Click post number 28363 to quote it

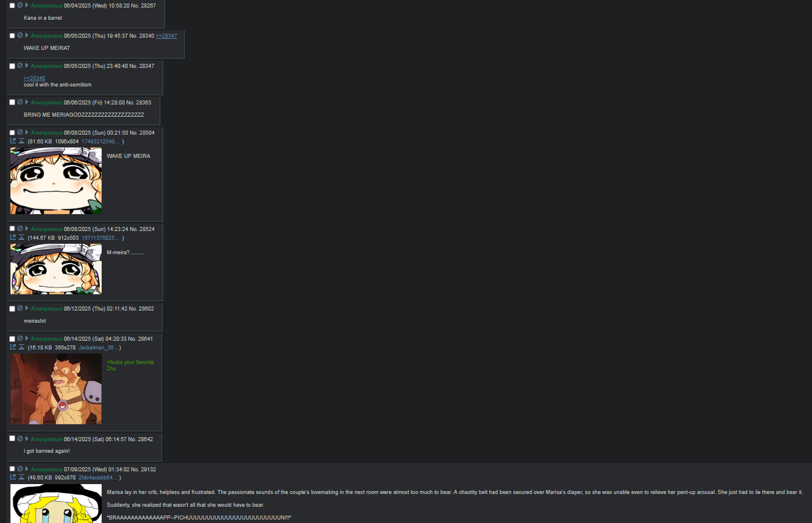coord(143,103)
